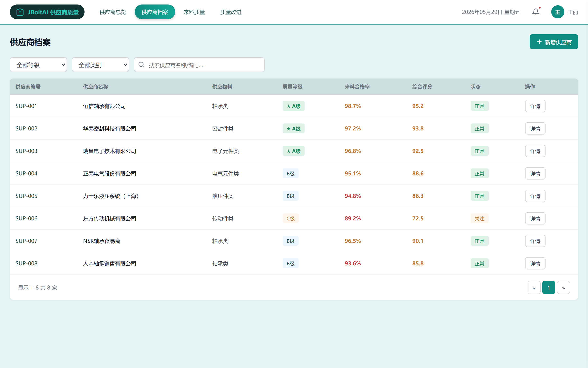
Task: Click the 90.1 score value
Action: tap(418, 241)
